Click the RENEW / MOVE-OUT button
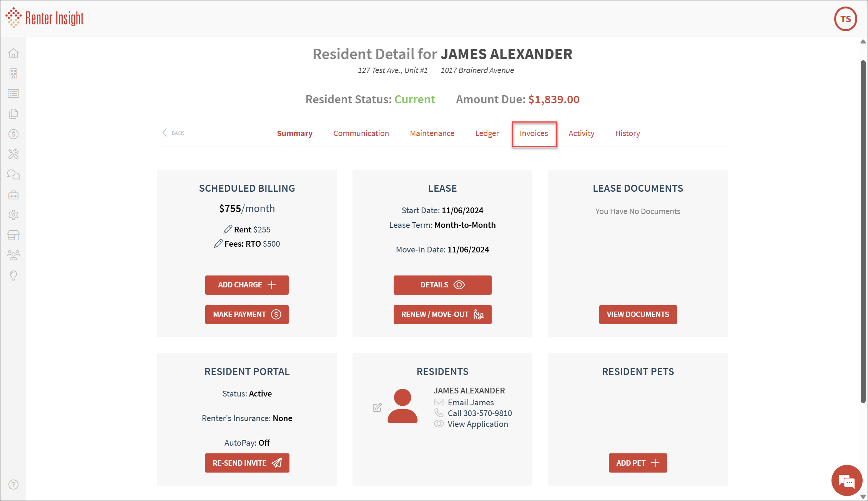868x501 pixels. pos(442,315)
